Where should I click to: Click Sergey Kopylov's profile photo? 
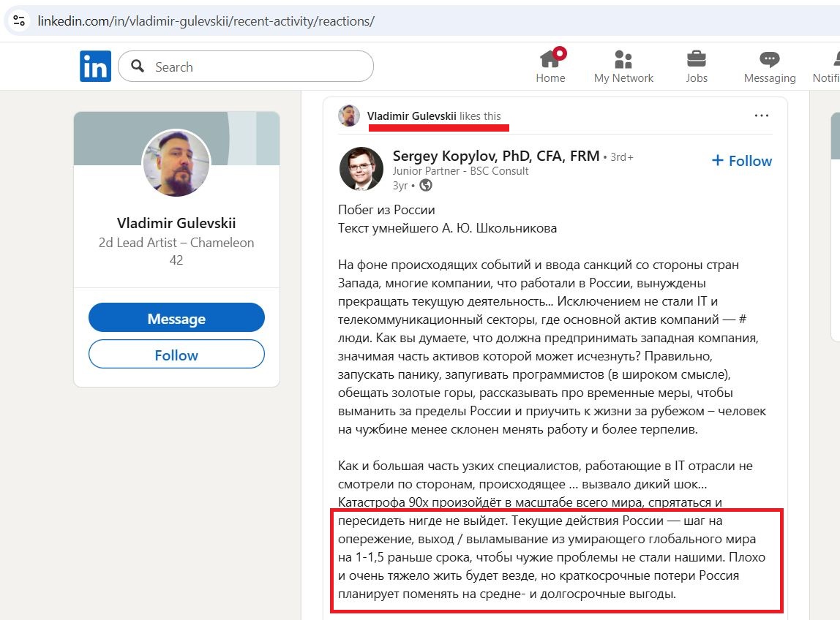point(361,168)
